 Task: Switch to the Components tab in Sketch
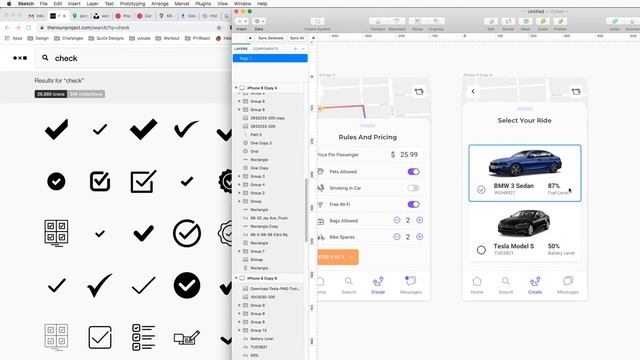pyautogui.click(x=265, y=49)
